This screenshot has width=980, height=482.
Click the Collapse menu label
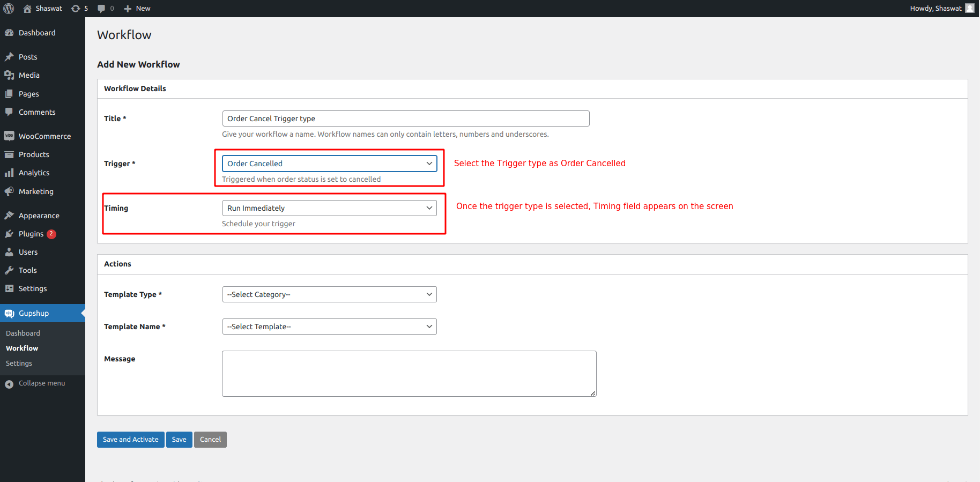pyautogui.click(x=42, y=383)
